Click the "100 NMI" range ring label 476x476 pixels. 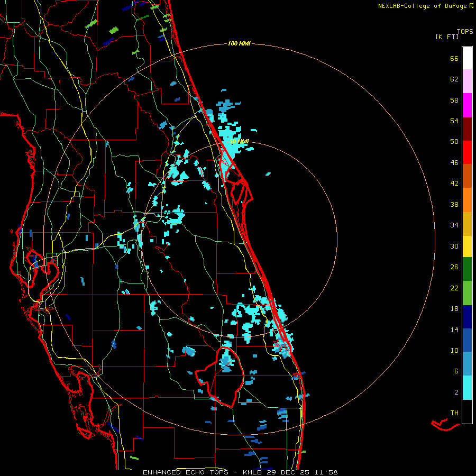(x=239, y=44)
